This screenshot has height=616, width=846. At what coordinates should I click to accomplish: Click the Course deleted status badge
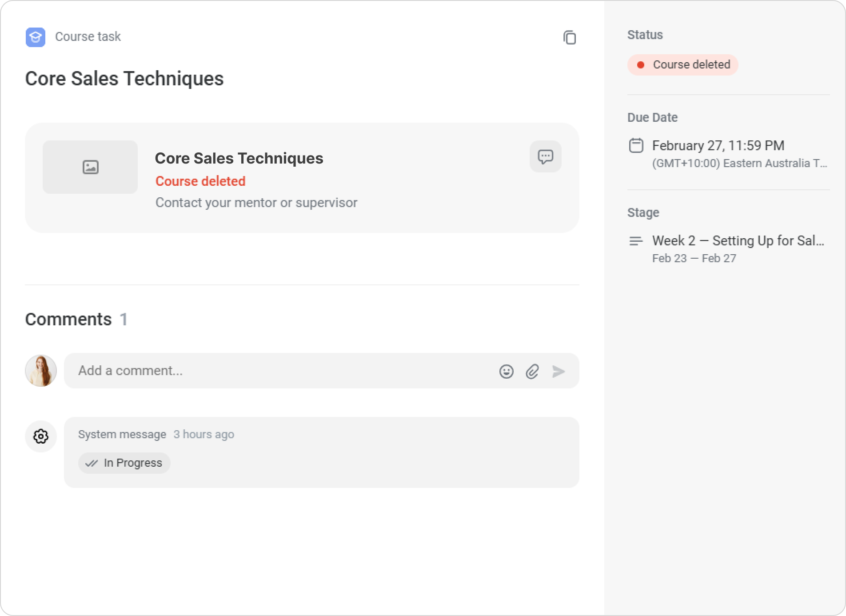682,65
